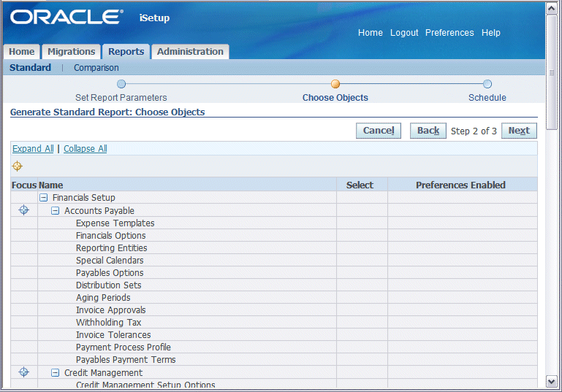Go Back to previous step
The width and height of the screenshot is (562, 392).
[x=428, y=131]
